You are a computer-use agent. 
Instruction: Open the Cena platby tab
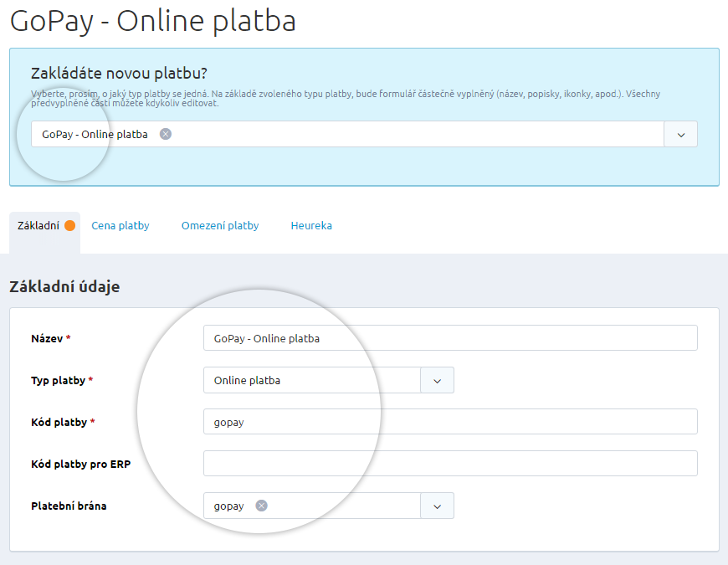tap(120, 226)
